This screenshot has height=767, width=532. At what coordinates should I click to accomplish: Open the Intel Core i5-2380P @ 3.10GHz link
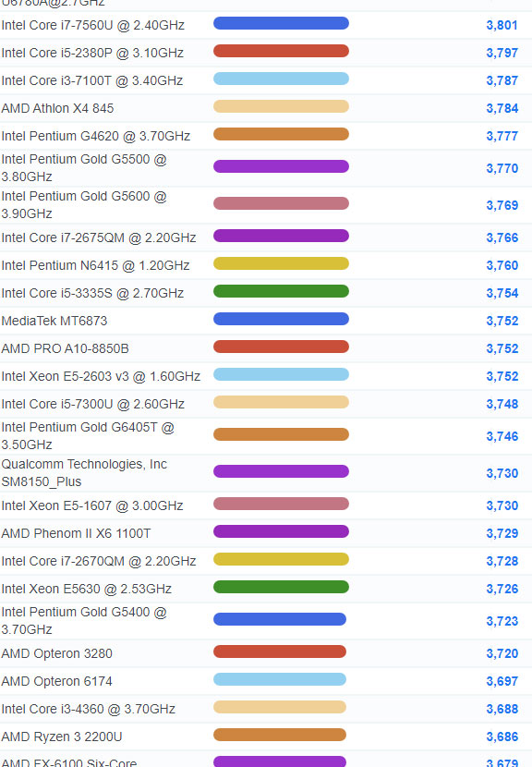pyautogui.click(x=92, y=53)
